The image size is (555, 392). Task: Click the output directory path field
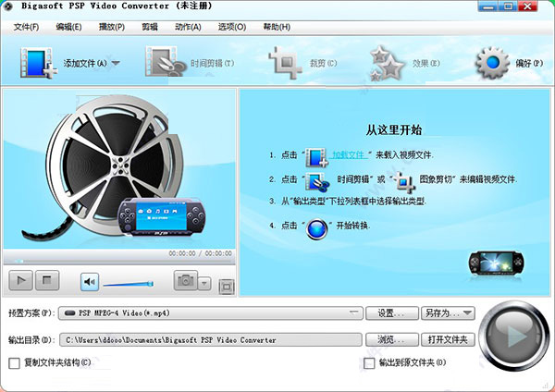[211, 340]
